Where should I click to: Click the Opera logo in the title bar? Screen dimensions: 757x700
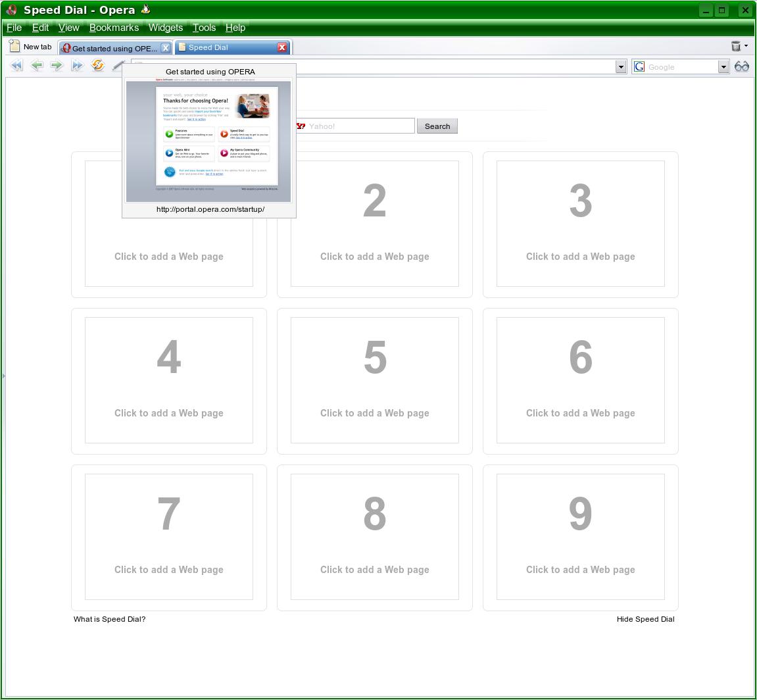pos(12,10)
